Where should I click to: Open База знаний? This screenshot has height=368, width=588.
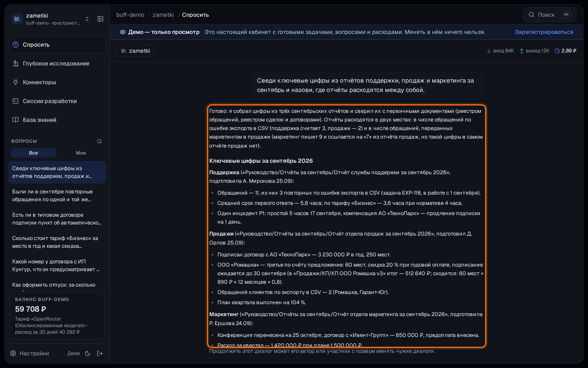57,120
